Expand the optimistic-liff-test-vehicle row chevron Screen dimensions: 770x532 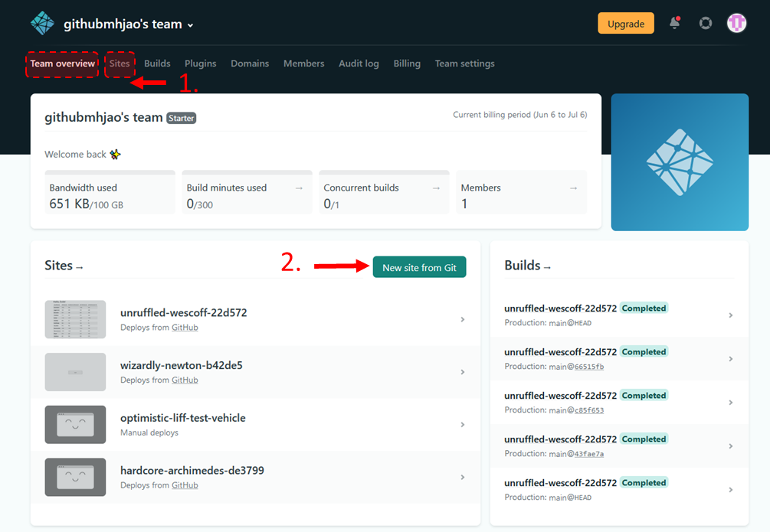coord(463,425)
